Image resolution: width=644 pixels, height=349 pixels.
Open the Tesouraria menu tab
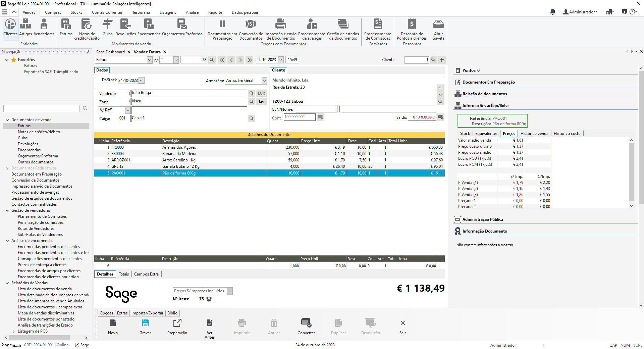[141, 12]
